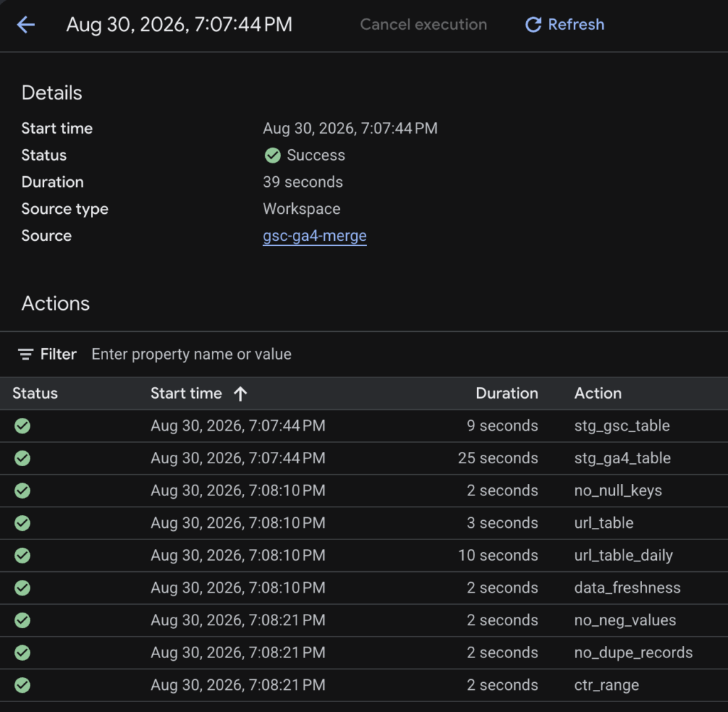Click the Details section heading

pyautogui.click(x=51, y=93)
